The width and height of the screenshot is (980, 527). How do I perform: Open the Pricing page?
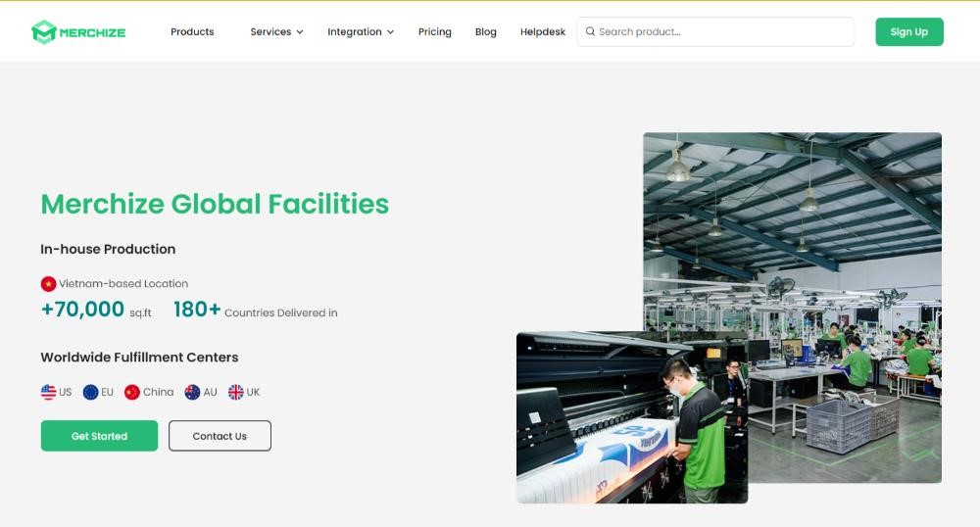click(x=434, y=32)
